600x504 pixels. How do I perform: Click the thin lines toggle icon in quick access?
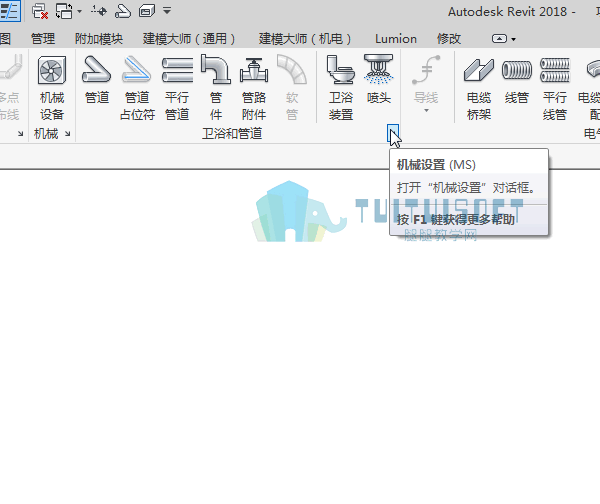click(x=10, y=11)
